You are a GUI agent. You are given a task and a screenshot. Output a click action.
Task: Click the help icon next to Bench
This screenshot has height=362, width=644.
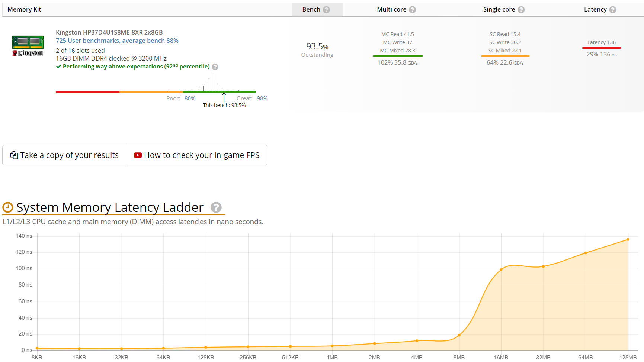(x=326, y=10)
